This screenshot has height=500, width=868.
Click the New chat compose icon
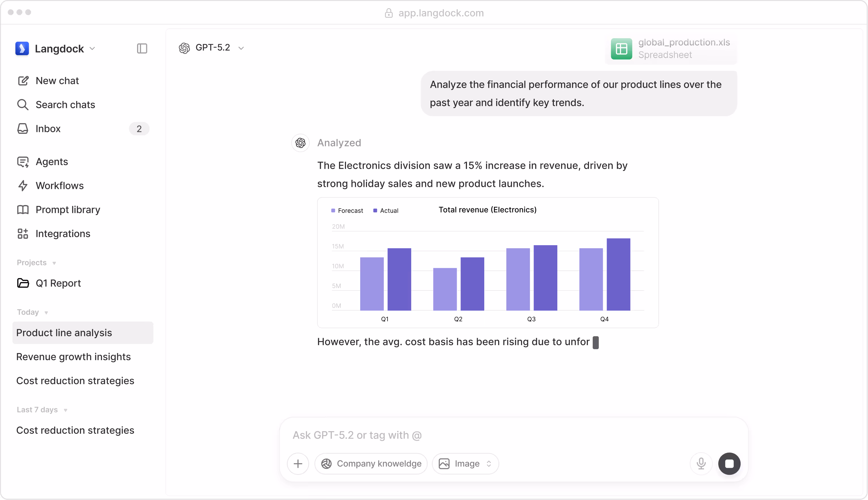pyautogui.click(x=23, y=81)
